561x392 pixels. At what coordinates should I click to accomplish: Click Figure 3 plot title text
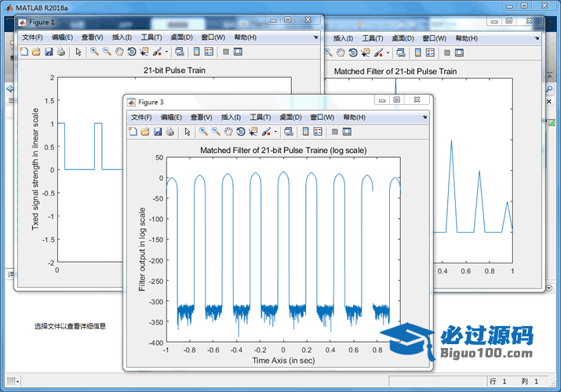click(283, 150)
